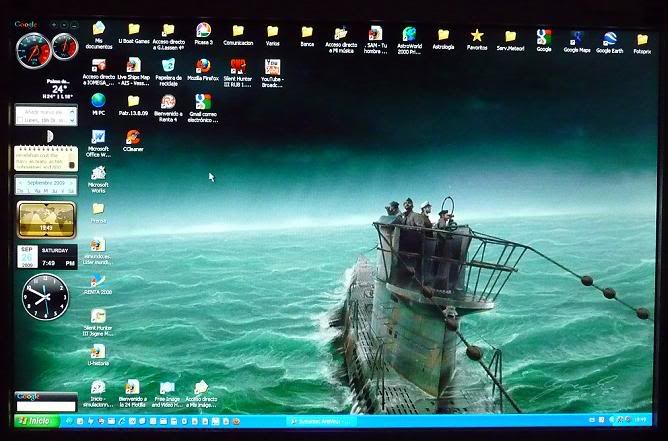The width and height of the screenshot is (668, 441).
Task: Open Acceso directo a Mis imágenes shortcut
Action: [x=201, y=394]
